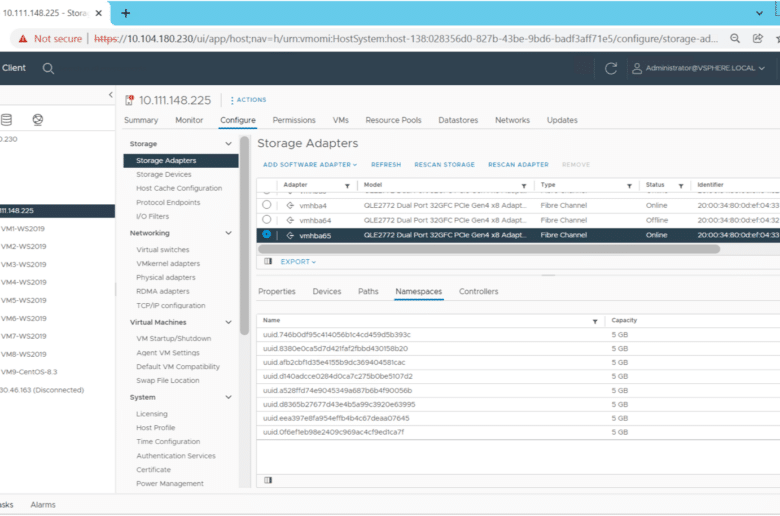Open the Updates tab

pos(562,120)
